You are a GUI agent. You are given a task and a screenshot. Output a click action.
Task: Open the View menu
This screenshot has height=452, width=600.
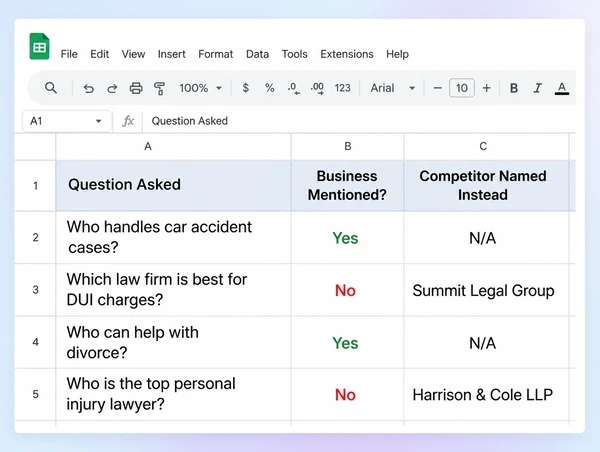[133, 54]
